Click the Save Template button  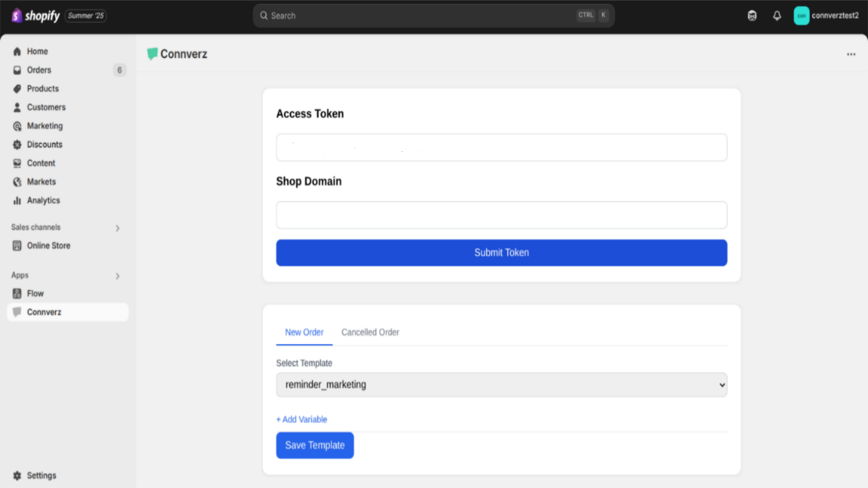[315, 445]
